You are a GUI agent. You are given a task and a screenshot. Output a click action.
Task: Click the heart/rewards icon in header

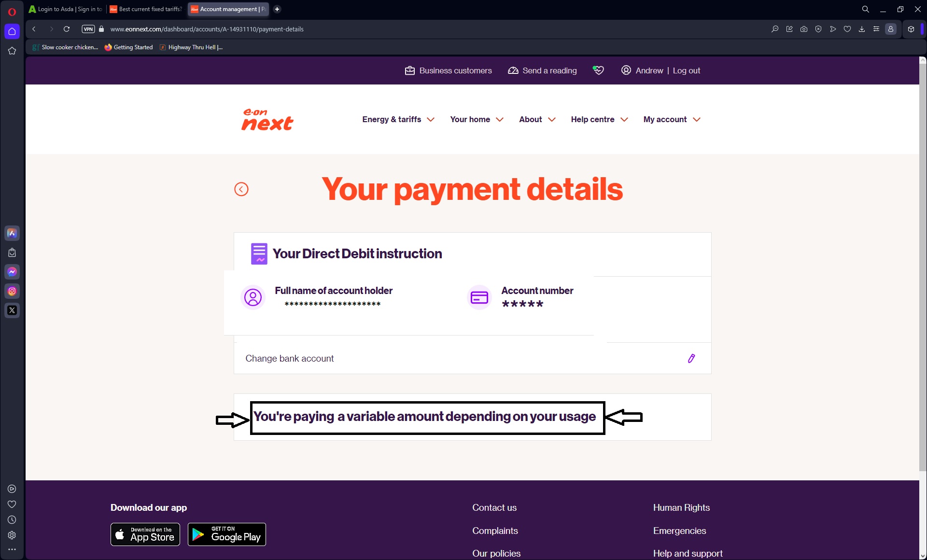(597, 70)
